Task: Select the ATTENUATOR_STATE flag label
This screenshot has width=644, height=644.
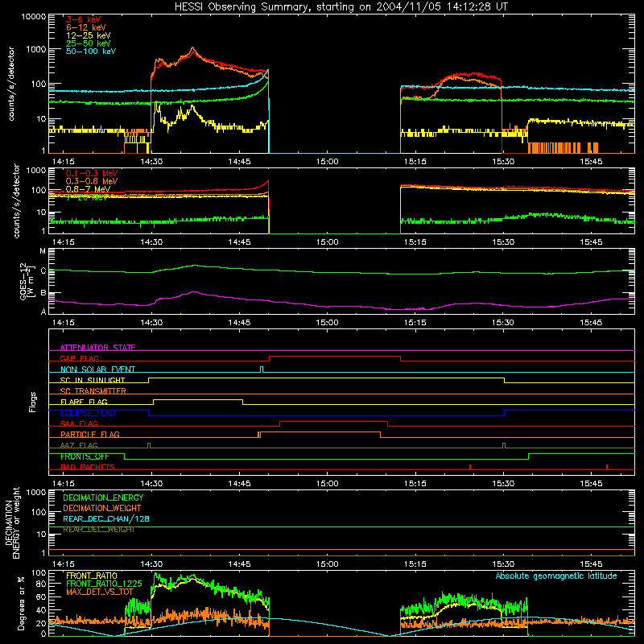Action: 97,348
